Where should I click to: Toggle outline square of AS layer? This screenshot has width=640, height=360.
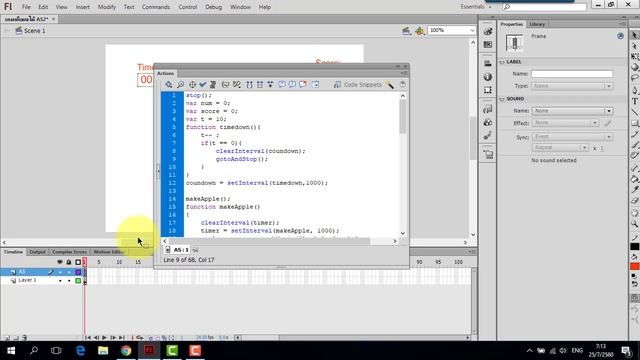point(78,272)
